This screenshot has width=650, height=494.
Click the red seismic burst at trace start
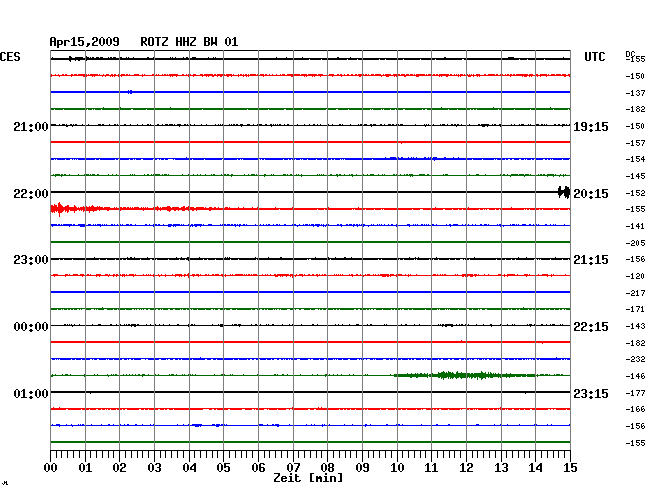[x=79, y=209]
